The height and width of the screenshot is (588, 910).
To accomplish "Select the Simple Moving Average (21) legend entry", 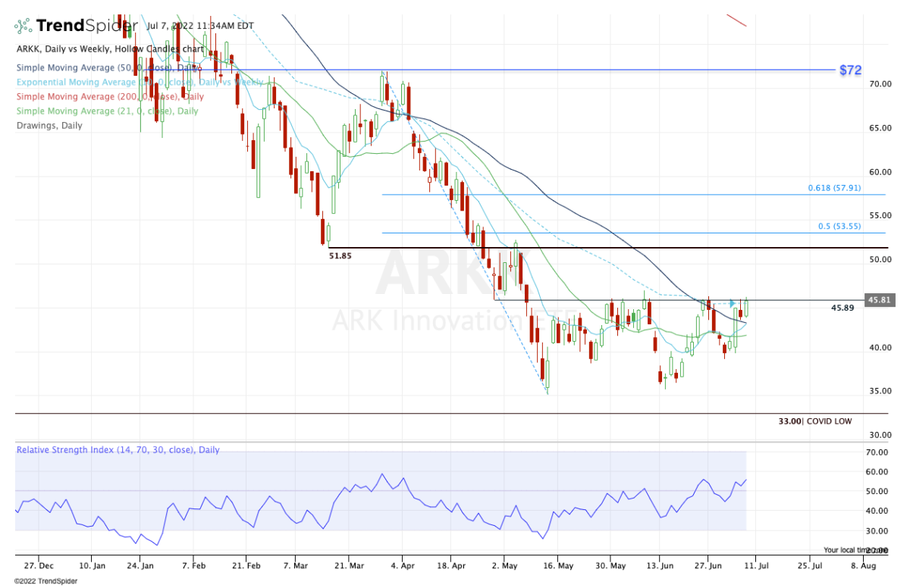I will 107,111.
